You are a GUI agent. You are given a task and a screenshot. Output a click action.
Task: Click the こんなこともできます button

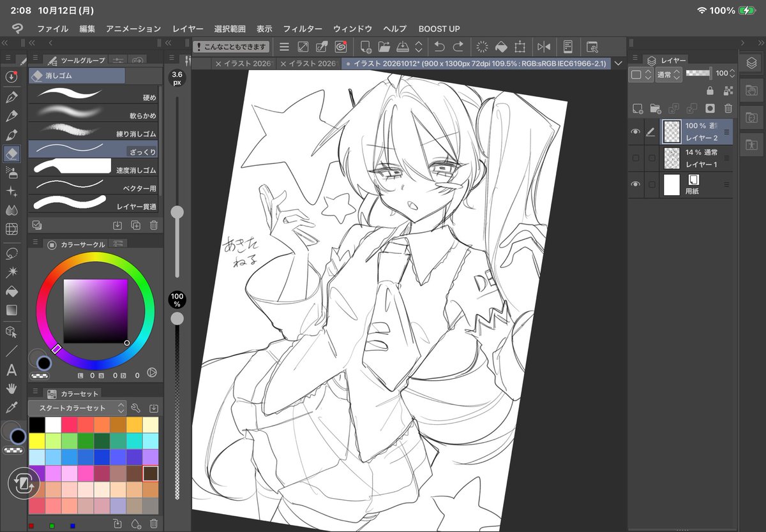(231, 47)
